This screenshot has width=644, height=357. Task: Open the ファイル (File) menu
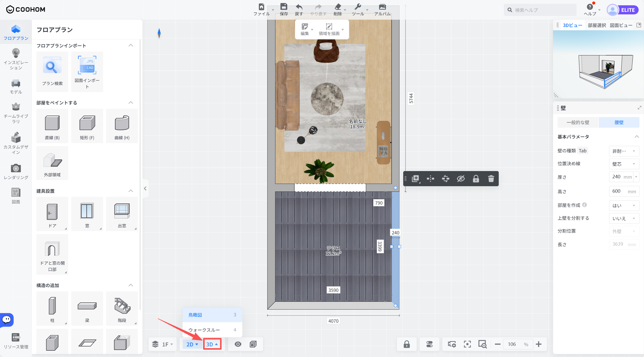[x=261, y=10]
